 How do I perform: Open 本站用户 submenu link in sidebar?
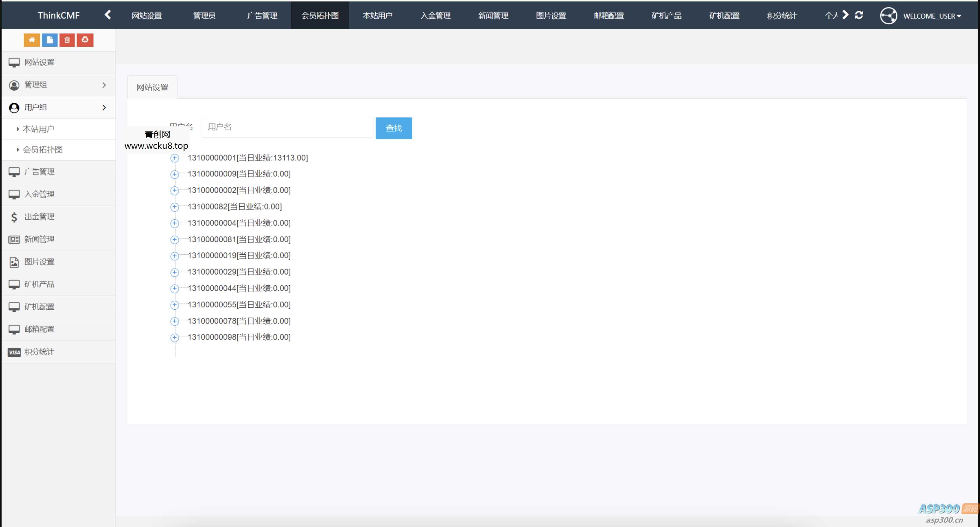(x=39, y=129)
